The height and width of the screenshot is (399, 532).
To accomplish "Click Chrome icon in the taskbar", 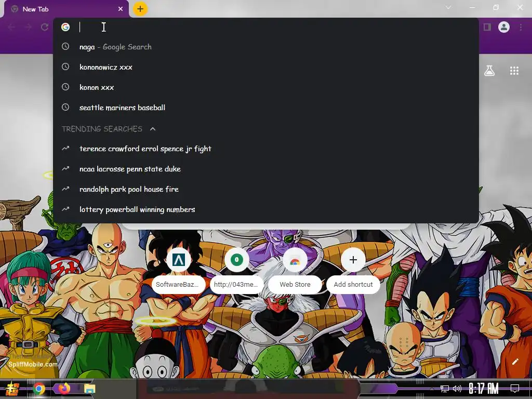I will click(x=39, y=389).
